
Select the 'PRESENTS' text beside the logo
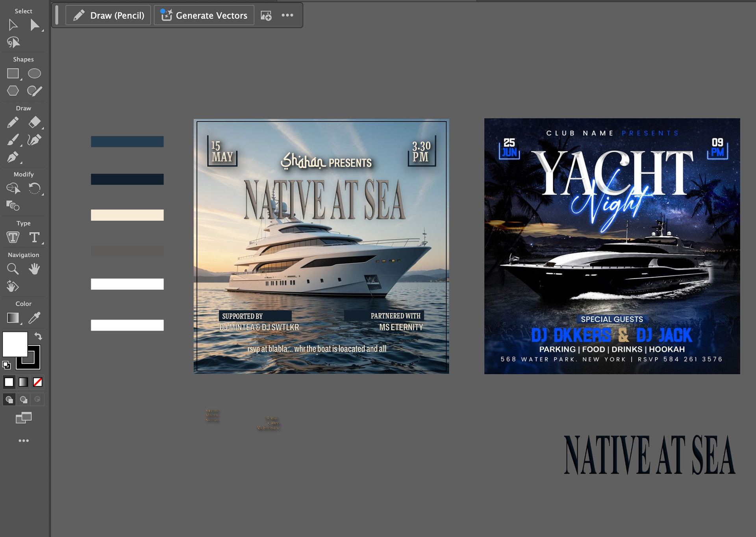point(350,163)
